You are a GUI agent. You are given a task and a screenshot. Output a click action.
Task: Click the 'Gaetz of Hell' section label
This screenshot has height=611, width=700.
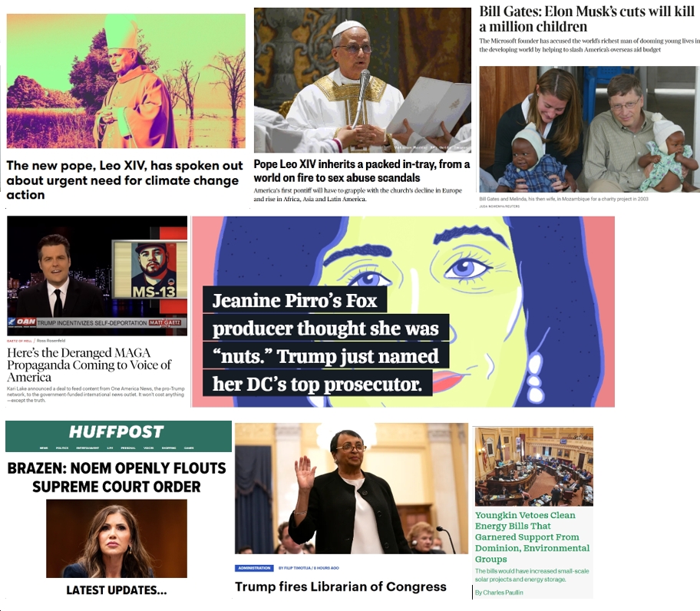pyautogui.click(x=19, y=341)
